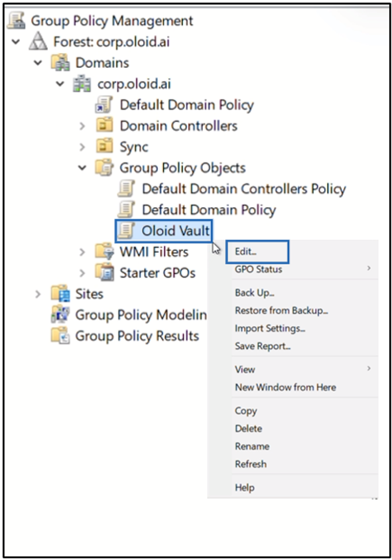Viewport: 392px width, 560px height.
Task: Click the Domain Controllers OU folder icon
Action: [x=104, y=125]
